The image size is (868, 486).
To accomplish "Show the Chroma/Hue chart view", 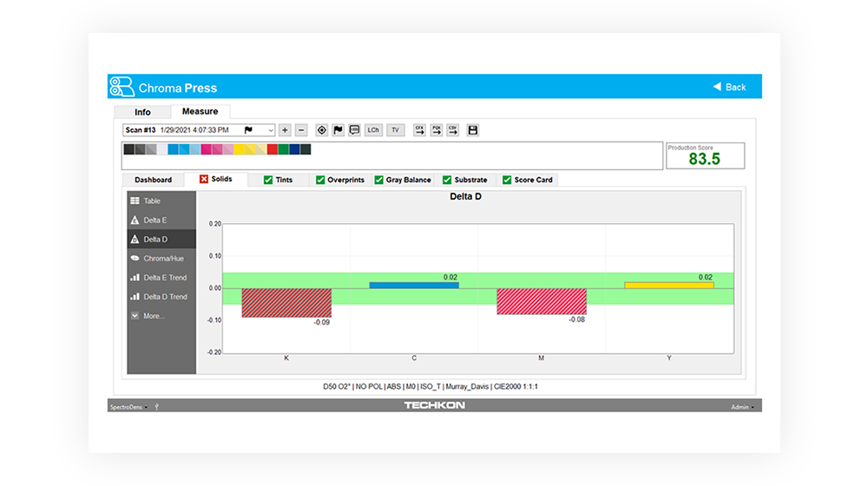I will (161, 259).
